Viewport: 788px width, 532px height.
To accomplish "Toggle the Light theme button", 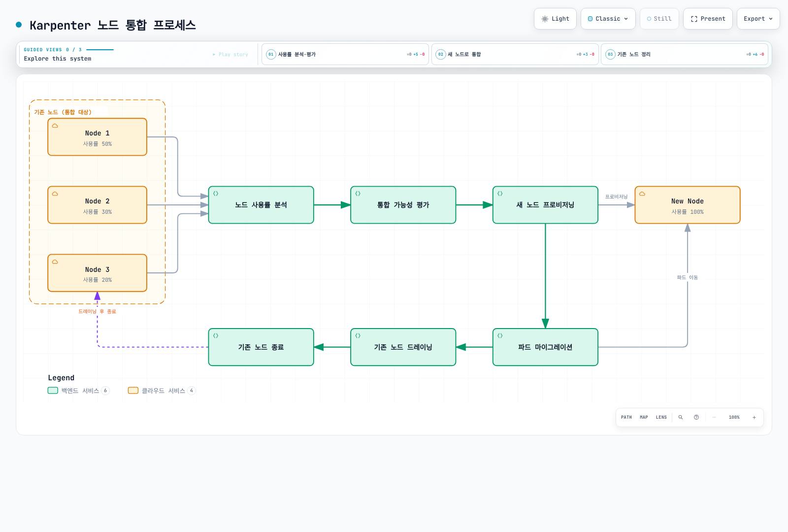I will click(x=555, y=19).
